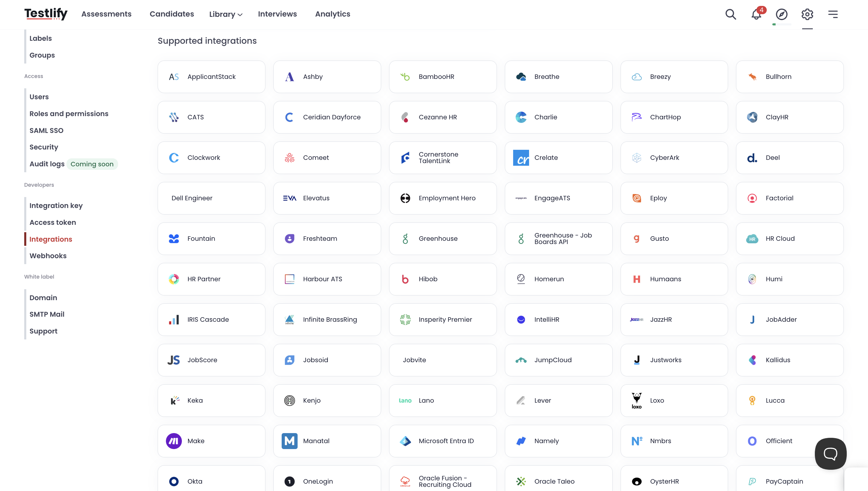Open the hamburger menu icon
This screenshot has height=491, width=868.
(x=833, y=14)
